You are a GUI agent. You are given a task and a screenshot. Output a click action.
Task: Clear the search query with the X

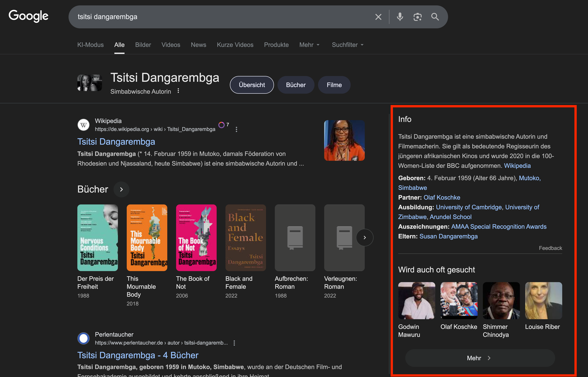[x=378, y=17]
